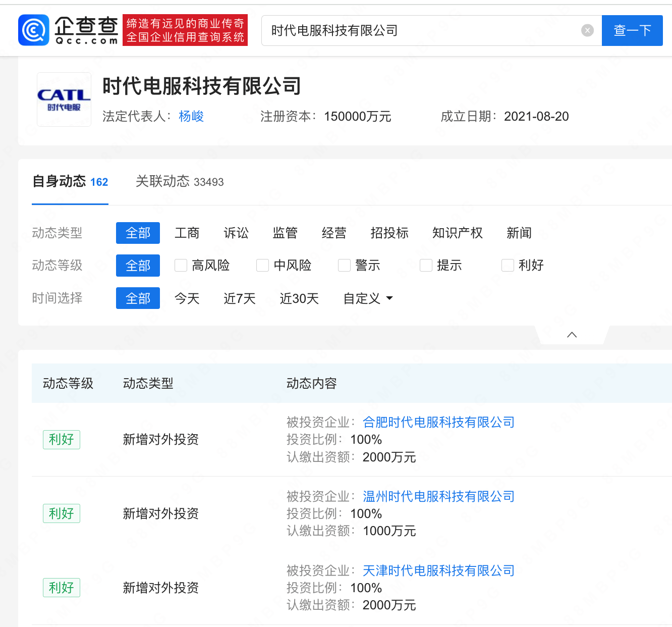Click 新增对外投资 in the 合肥 row
The width and height of the screenshot is (672, 627).
161,440
